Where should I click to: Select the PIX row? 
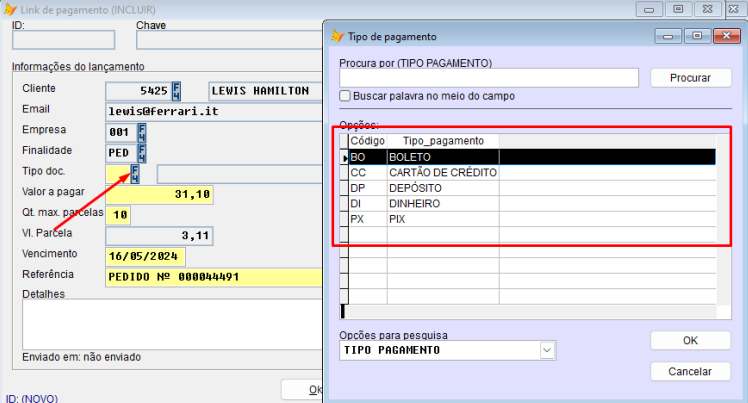click(x=532, y=219)
